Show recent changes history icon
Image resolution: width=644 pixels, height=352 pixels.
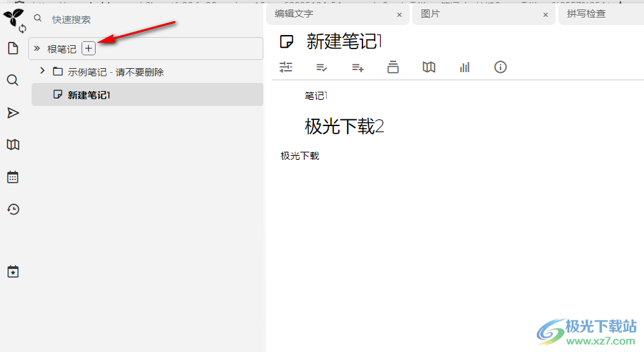(x=12, y=210)
